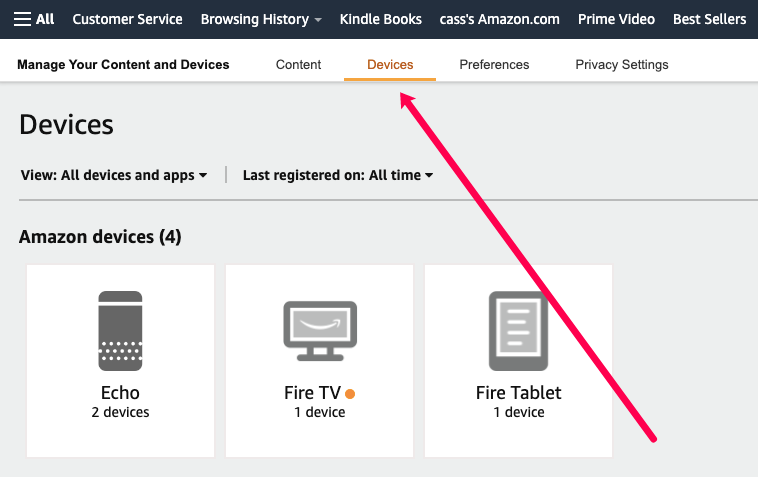
Task: Open Best Sellers in the nav bar
Action: point(709,19)
